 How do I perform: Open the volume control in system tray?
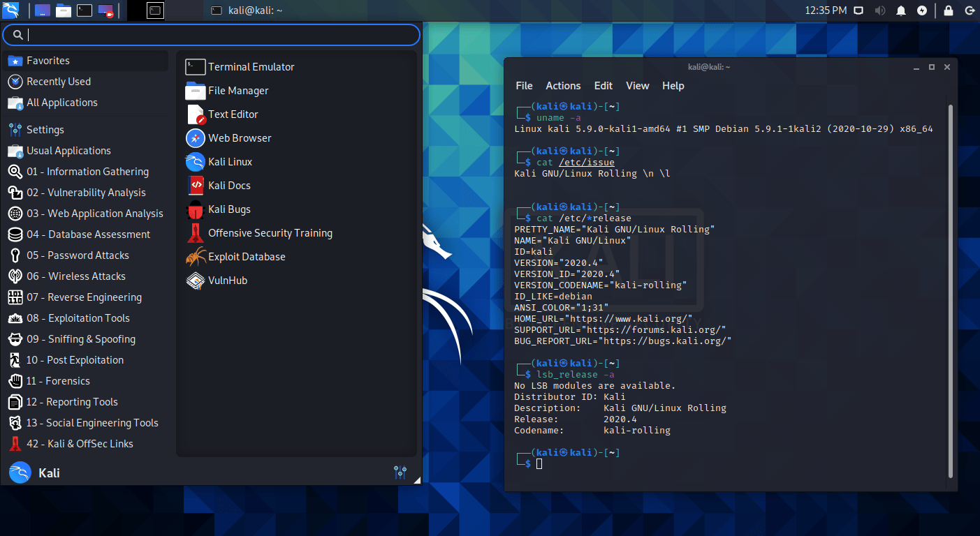click(x=879, y=10)
